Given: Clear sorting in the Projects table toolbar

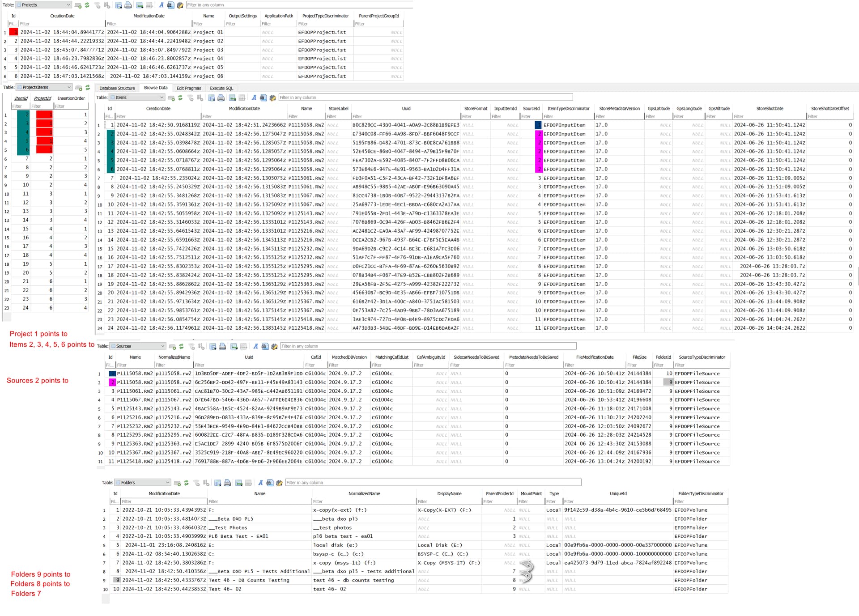Looking at the screenshot, I should click(107, 5).
